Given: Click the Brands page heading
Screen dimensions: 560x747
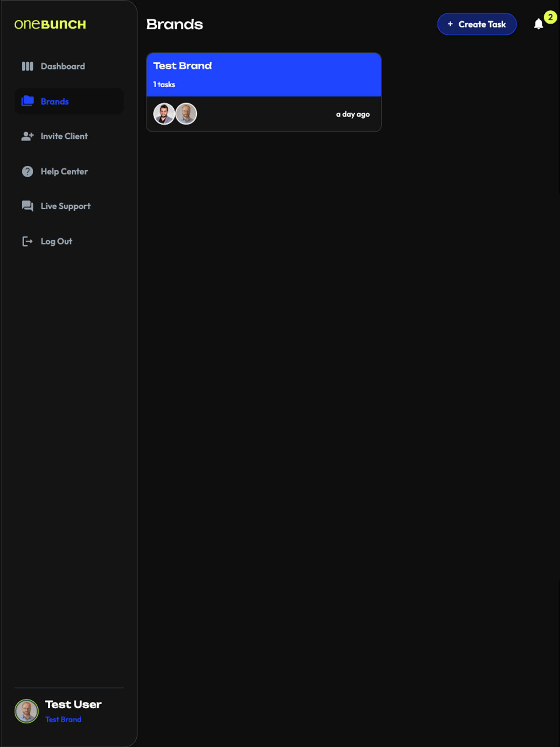Looking at the screenshot, I should pyautogui.click(x=175, y=24).
